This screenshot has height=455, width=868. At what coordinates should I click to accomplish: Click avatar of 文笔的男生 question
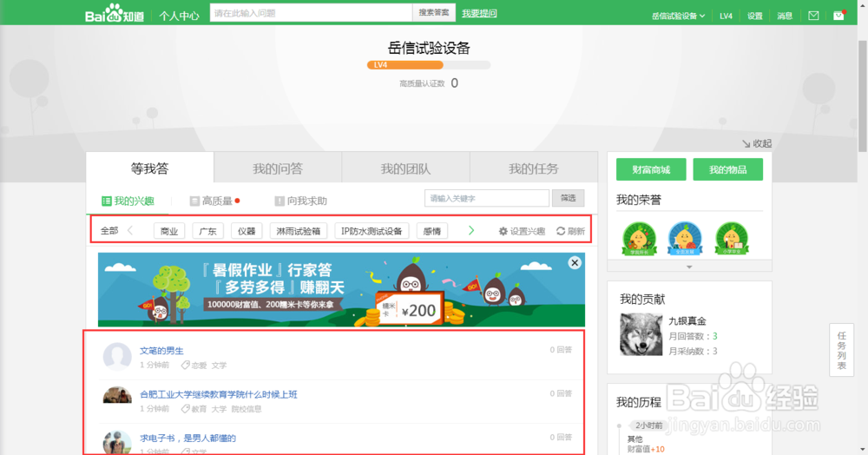point(117,357)
